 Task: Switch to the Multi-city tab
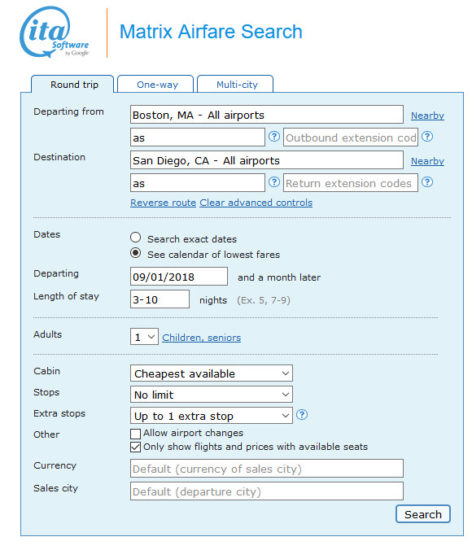(x=236, y=85)
